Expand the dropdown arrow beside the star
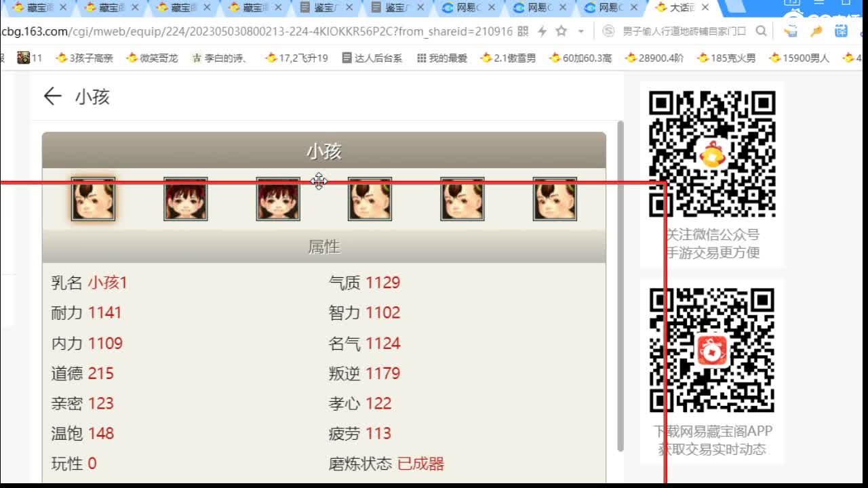Viewport: 868px width, 488px height. pyautogui.click(x=581, y=31)
